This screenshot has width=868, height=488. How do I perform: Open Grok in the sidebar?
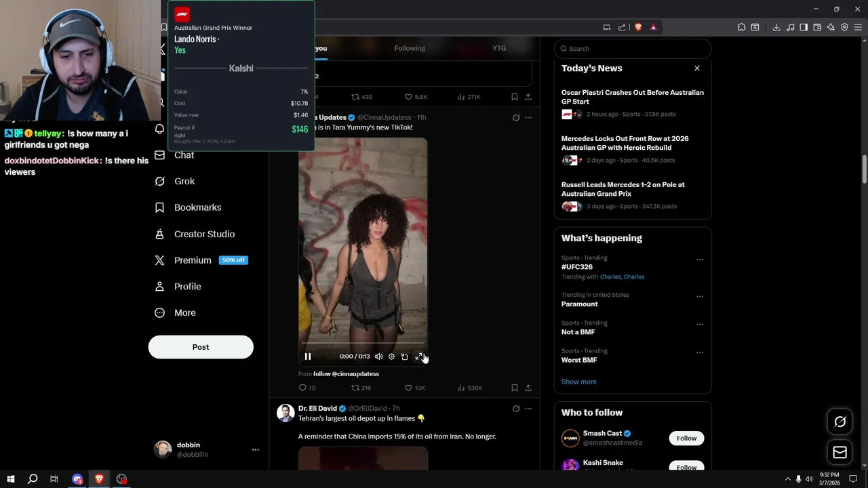click(174, 181)
